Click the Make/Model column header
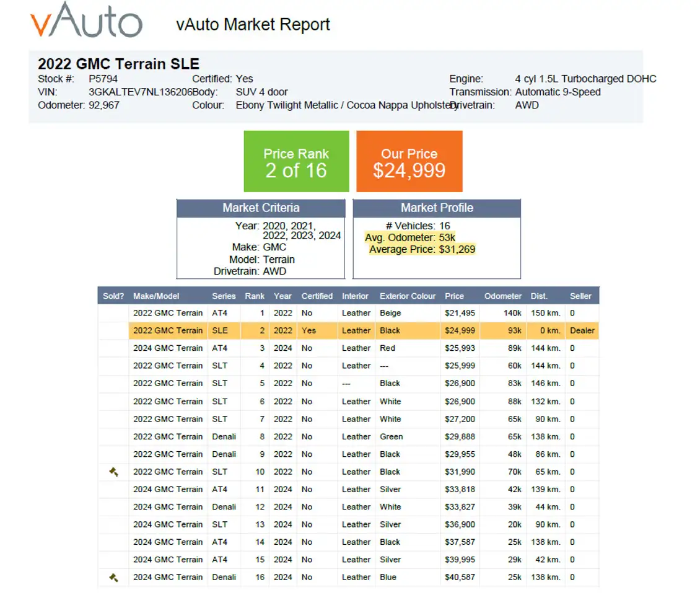Screen dimensions: 700x595 (x=156, y=296)
